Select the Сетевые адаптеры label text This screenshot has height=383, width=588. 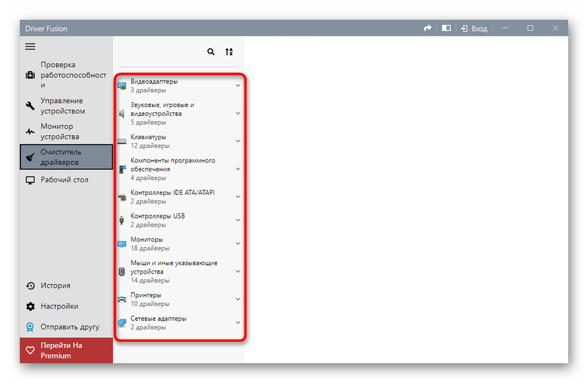pos(158,319)
